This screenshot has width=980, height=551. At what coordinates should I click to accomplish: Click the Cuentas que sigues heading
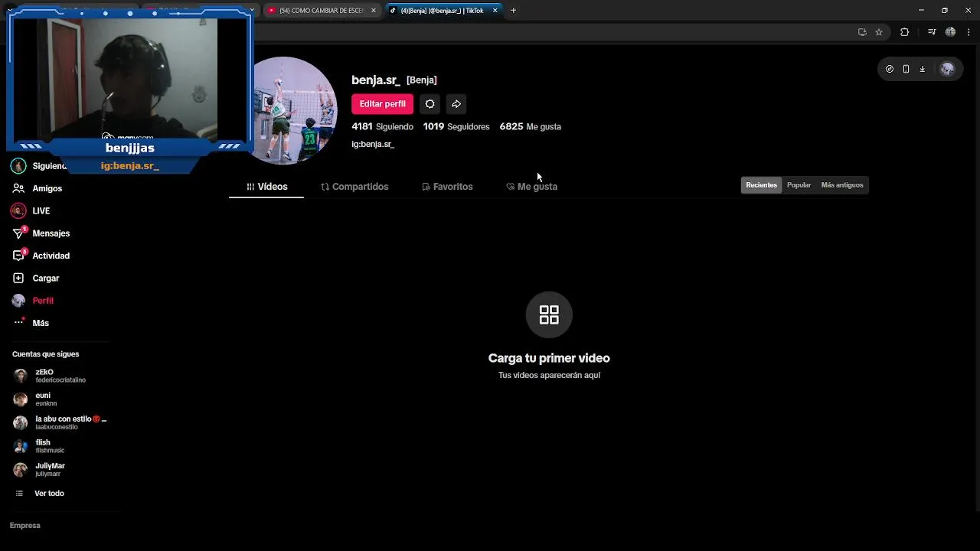[x=46, y=354]
